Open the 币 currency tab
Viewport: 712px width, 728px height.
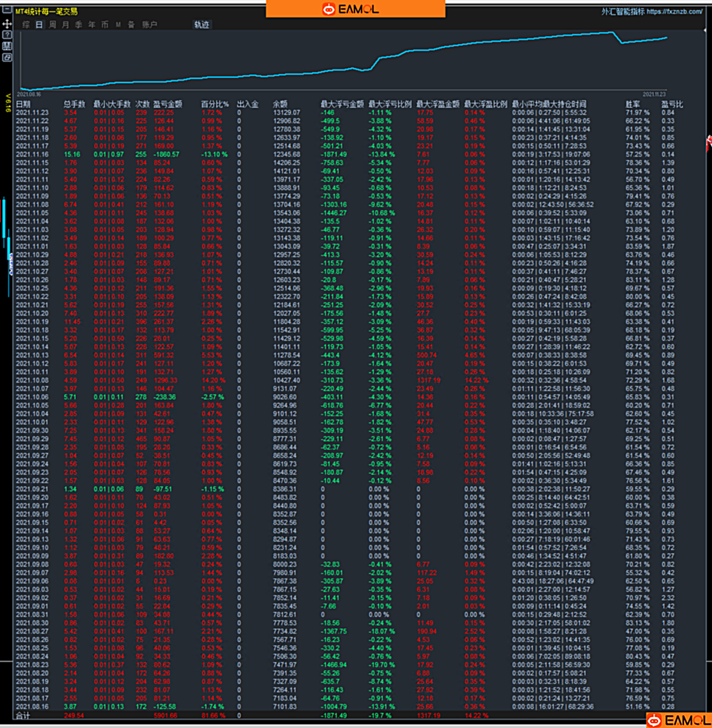pyautogui.click(x=105, y=25)
